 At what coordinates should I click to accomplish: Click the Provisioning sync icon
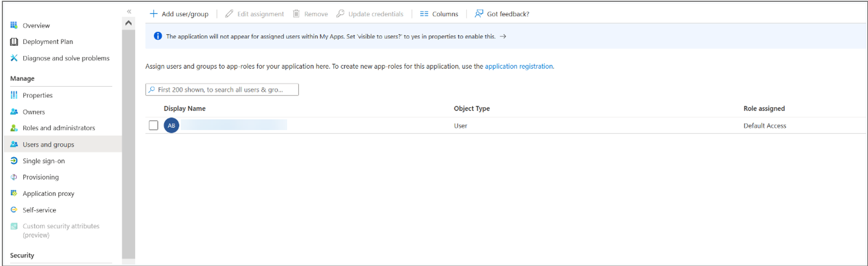point(14,177)
